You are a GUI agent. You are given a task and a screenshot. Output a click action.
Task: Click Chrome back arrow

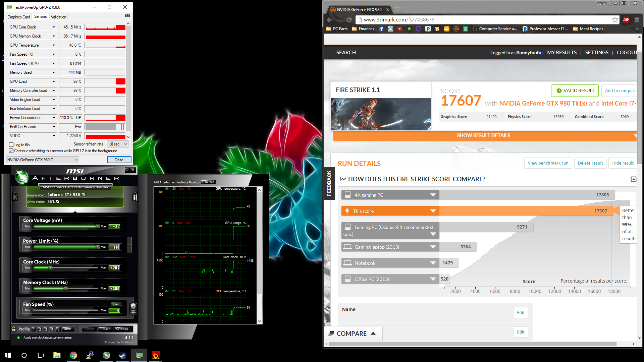pos(329,20)
